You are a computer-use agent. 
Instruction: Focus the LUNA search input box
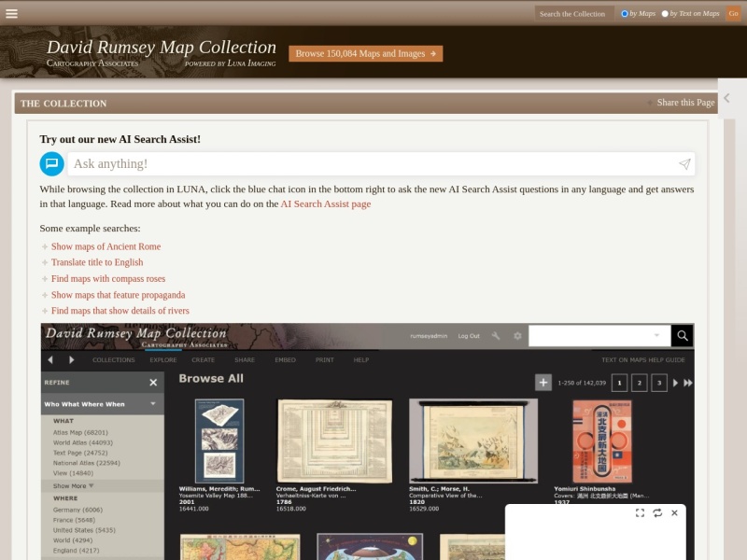[x=599, y=336]
